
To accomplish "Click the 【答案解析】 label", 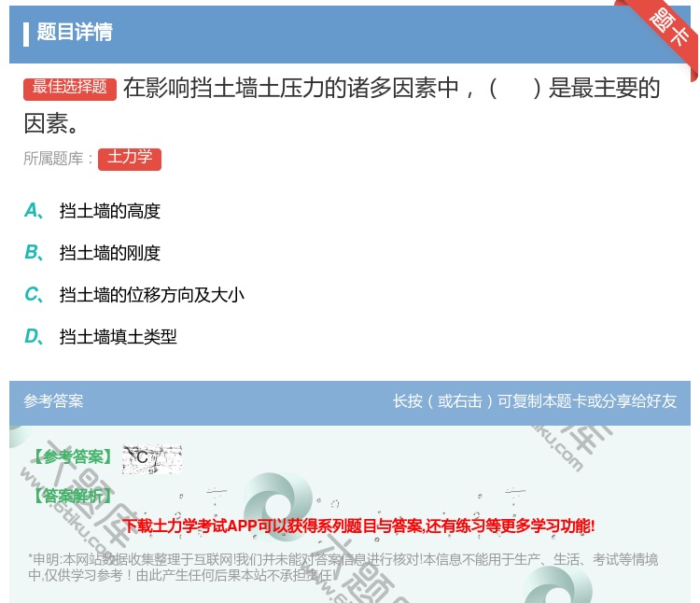I will click(x=73, y=496).
